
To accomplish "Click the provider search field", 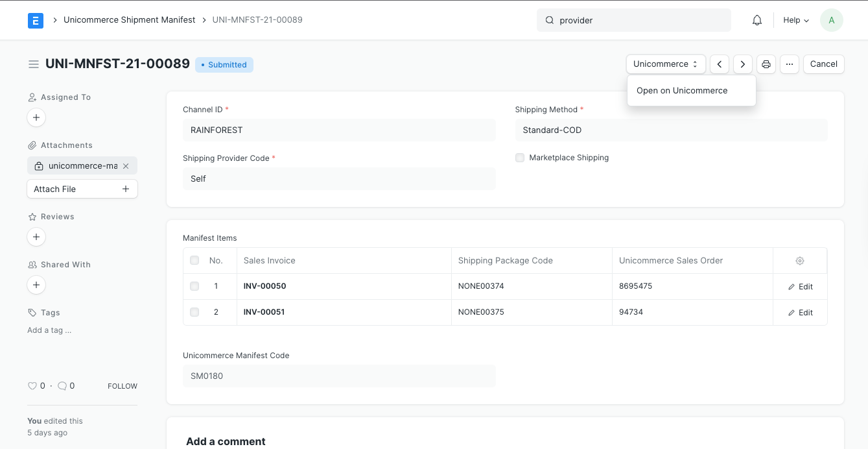I will [x=633, y=20].
